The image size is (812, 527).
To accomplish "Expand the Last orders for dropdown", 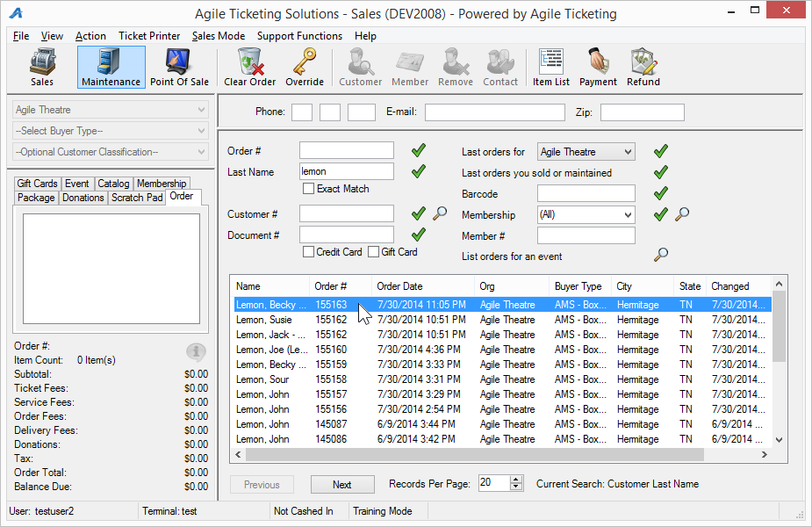I will coord(586,152).
